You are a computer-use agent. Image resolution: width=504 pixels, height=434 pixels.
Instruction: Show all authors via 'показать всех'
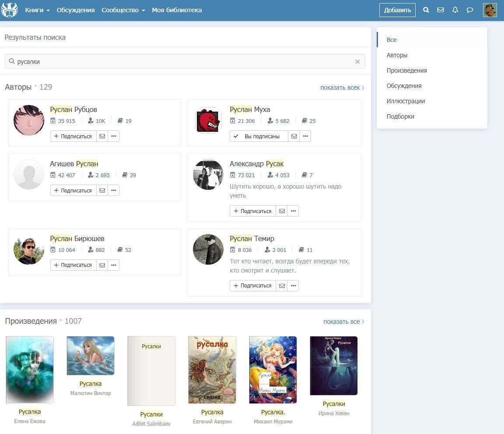click(x=342, y=87)
